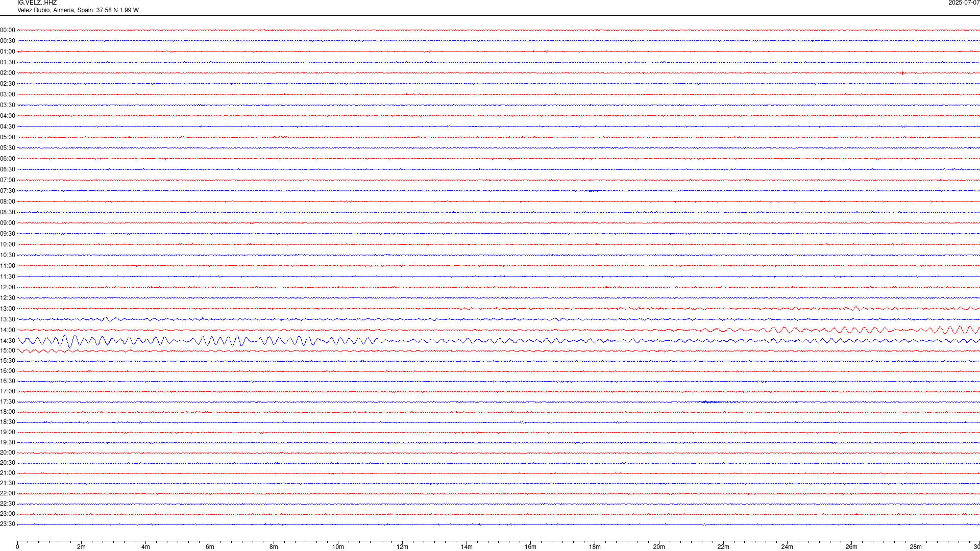
Task: Click the 13:00 time row label
Action: (x=8, y=309)
